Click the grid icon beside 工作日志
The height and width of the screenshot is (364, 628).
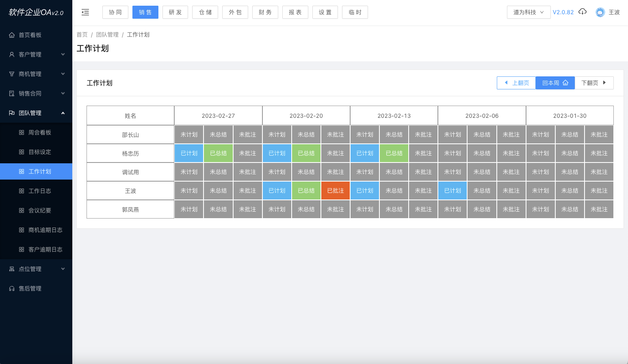(22, 191)
